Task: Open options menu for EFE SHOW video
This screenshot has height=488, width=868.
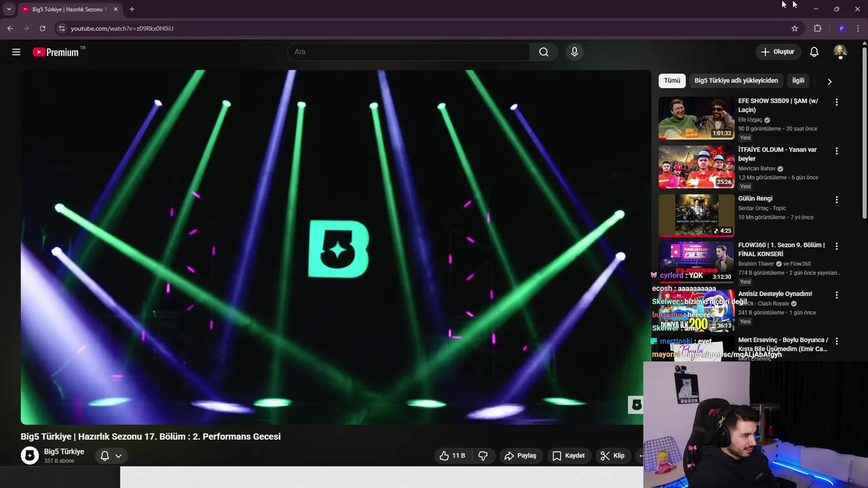Action: (x=836, y=102)
